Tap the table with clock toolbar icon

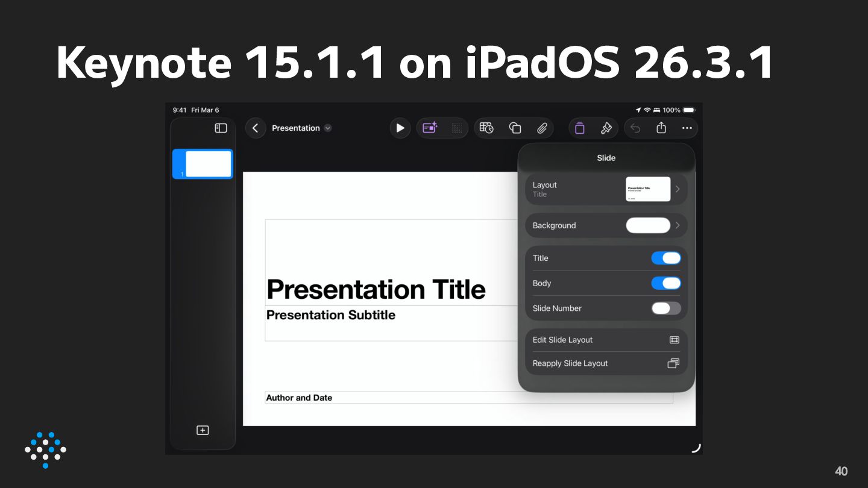(x=486, y=128)
